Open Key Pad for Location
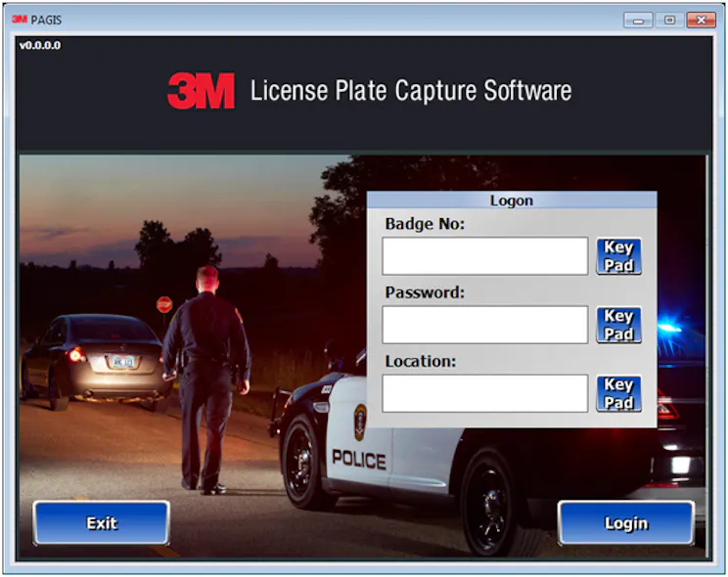Image resolution: width=728 pixels, height=577 pixels. coord(618,394)
